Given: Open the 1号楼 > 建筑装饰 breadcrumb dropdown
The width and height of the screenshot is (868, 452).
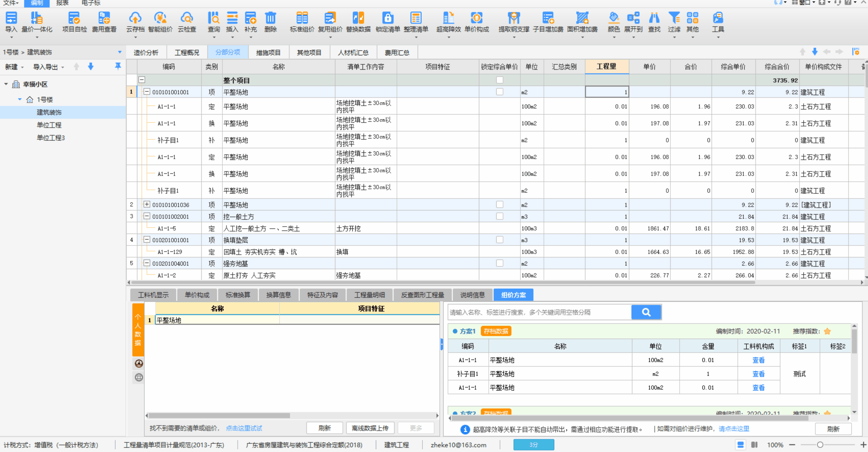Looking at the screenshot, I should tap(119, 52).
